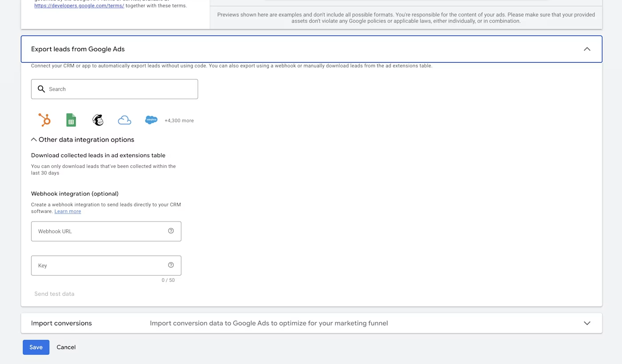
Task: Open help icon for Webhook URL
Action: 171,231
